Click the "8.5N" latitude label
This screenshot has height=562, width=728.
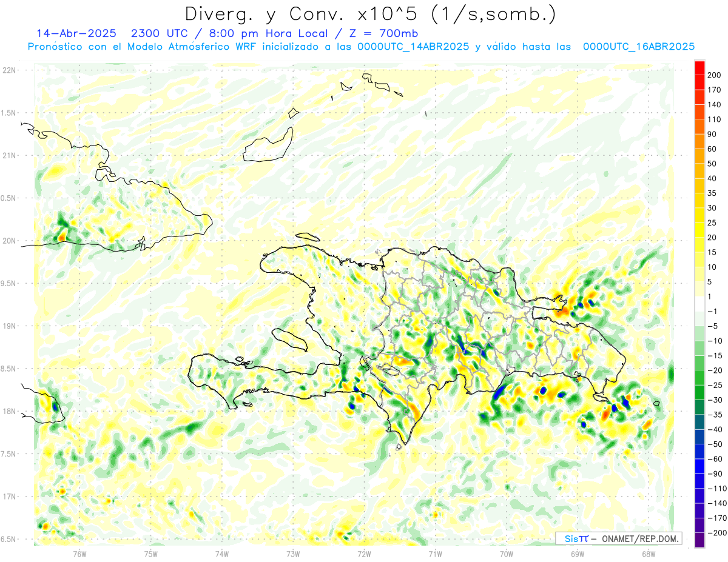8,369
